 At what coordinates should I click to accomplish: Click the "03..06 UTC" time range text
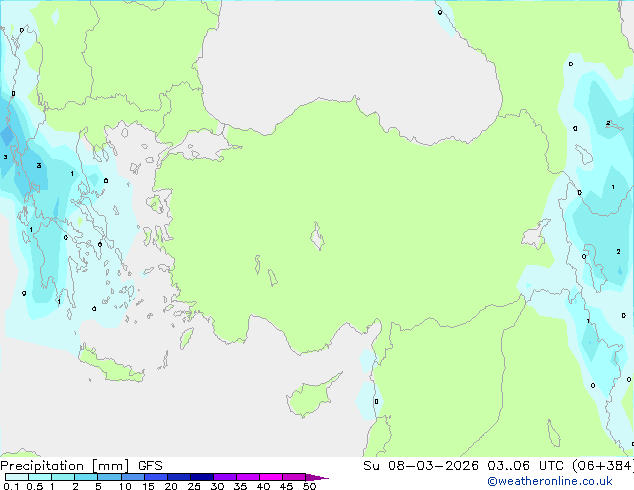(x=525, y=466)
